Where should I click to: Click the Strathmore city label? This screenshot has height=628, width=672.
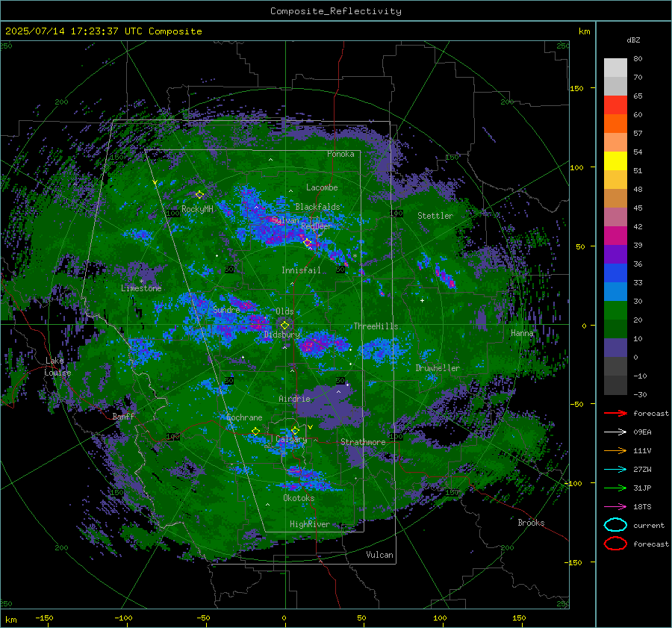pos(363,442)
